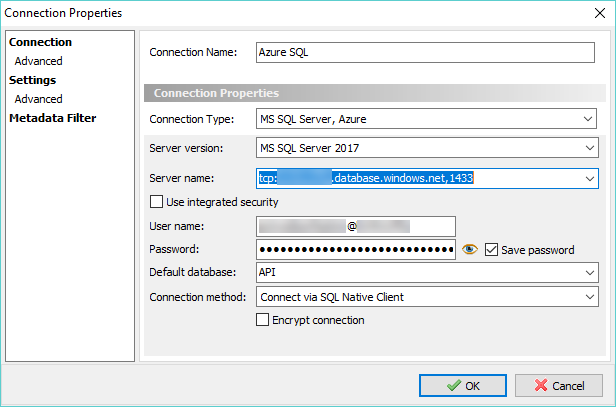616x407 pixels.
Task: Open Advanced under Connection
Action: [x=38, y=61]
